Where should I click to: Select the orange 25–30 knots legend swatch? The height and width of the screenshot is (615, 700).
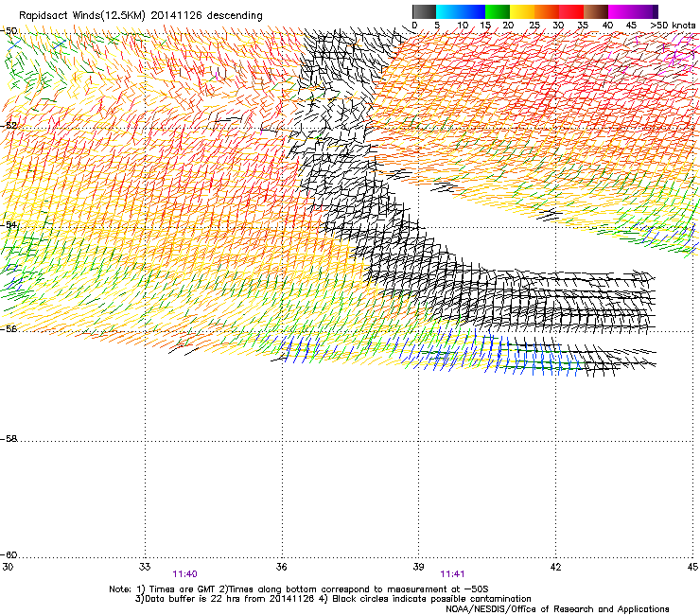pyautogui.click(x=547, y=11)
